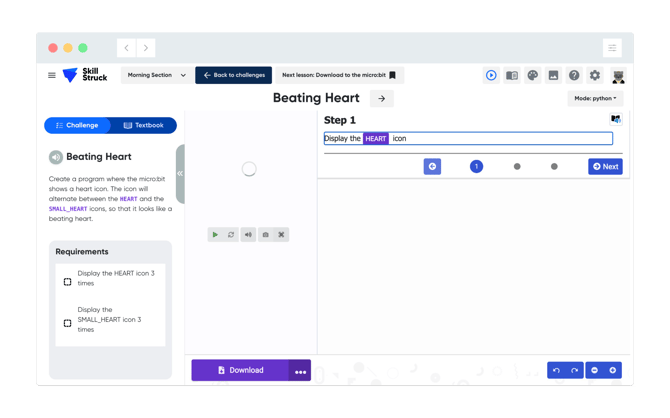The height and width of the screenshot is (418, 670).
Task: Check 'Display the HEART icon 3 times' requirement
Action: (68, 282)
